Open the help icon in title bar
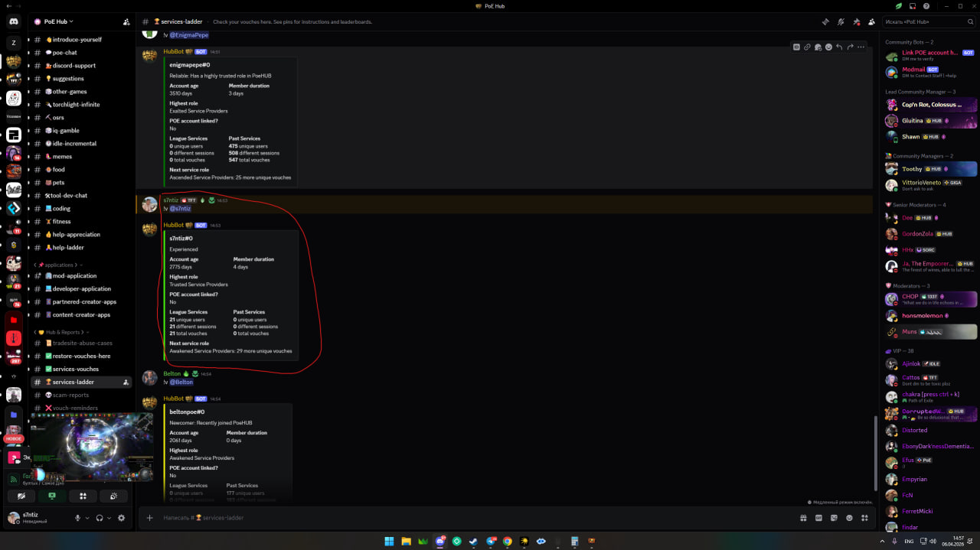The width and height of the screenshot is (980, 550). pyautogui.click(x=926, y=6)
